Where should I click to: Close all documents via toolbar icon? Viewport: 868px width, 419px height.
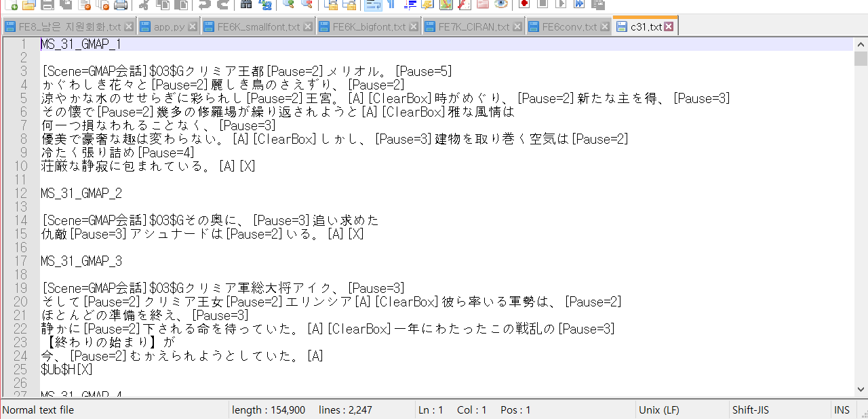102,5
